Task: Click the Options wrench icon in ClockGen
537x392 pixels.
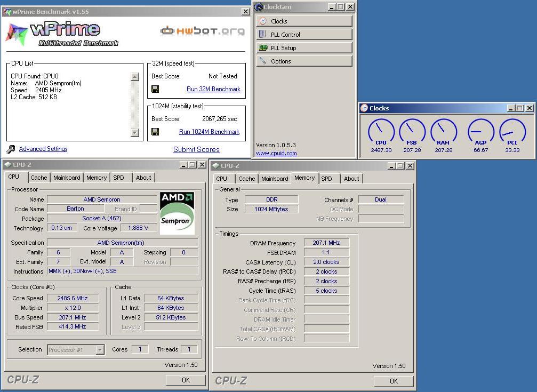Action: click(x=263, y=61)
